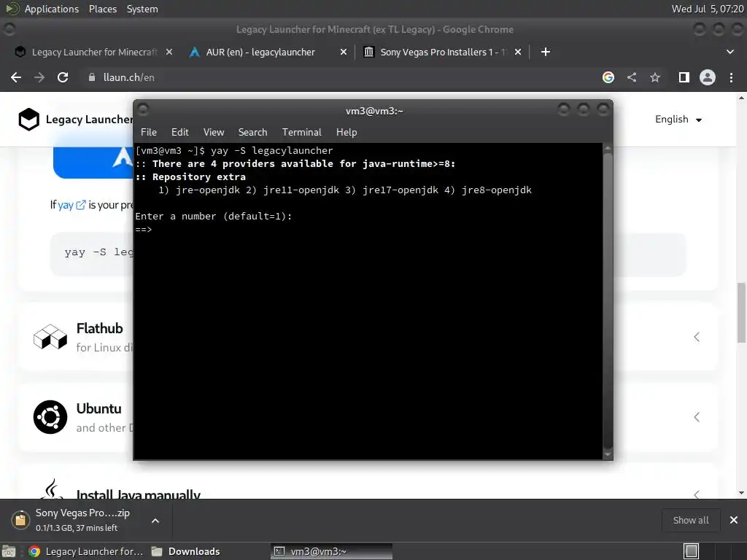Click show desktop icon in taskbar
This screenshot has height=560, width=747.
click(9, 551)
